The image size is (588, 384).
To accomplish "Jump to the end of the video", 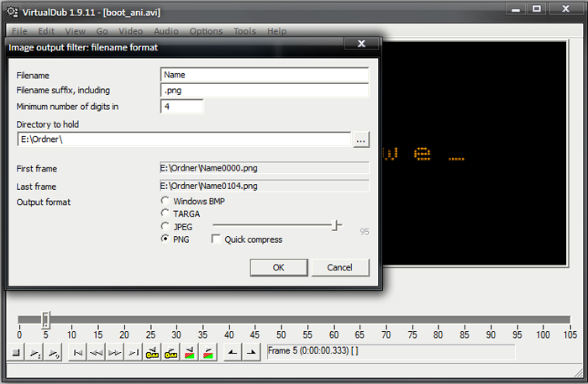I will [134, 353].
